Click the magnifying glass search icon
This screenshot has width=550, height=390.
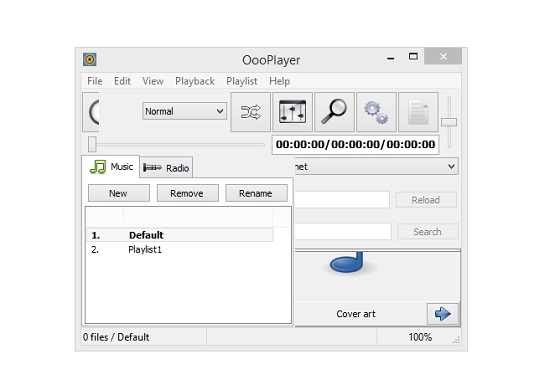(334, 112)
